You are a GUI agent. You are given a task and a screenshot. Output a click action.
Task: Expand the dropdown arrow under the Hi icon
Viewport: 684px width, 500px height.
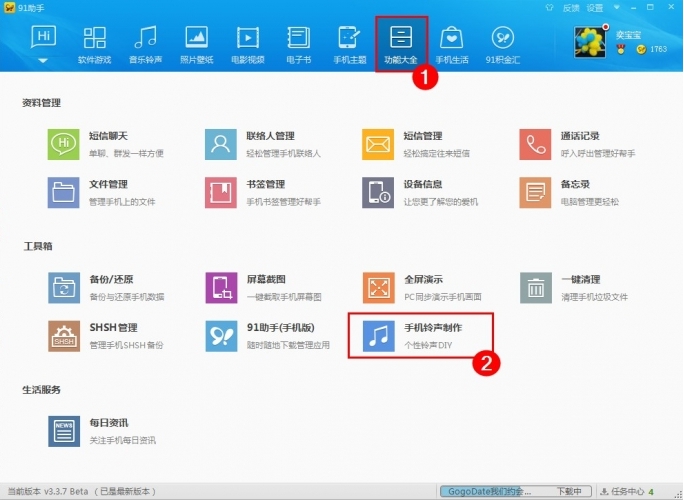(43, 61)
